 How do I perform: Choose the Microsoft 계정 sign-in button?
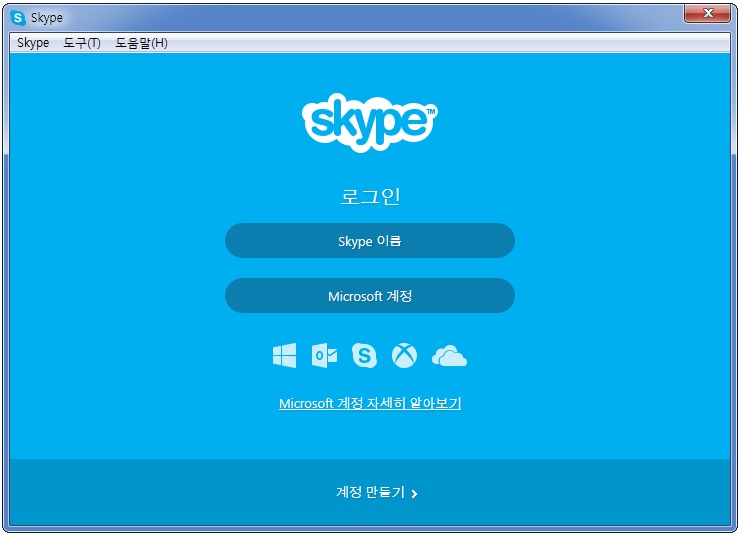[369, 296]
